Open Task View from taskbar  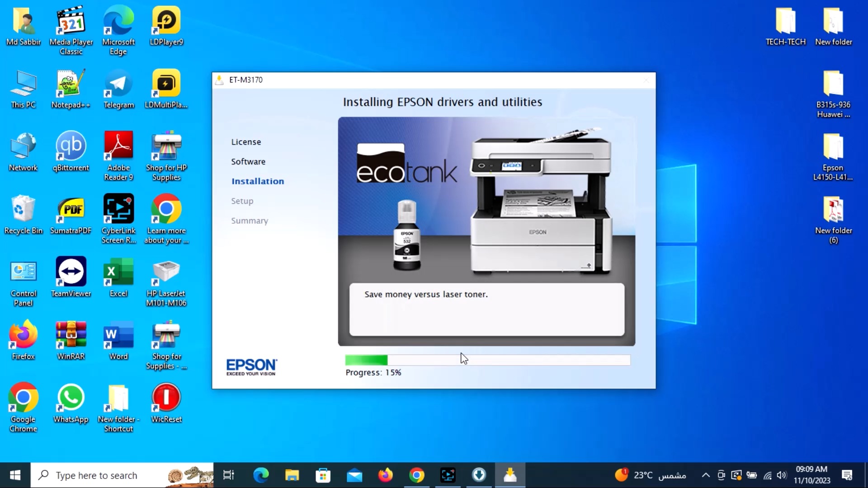pyautogui.click(x=229, y=475)
